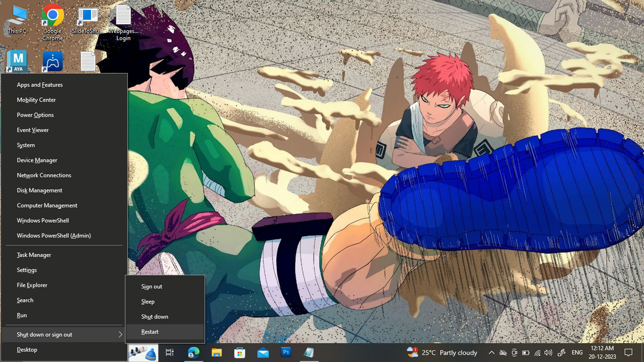This screenshot has height=362, width=644.
Task: Open the notepad-style taskbar app
Action: (x=309, y=352)
